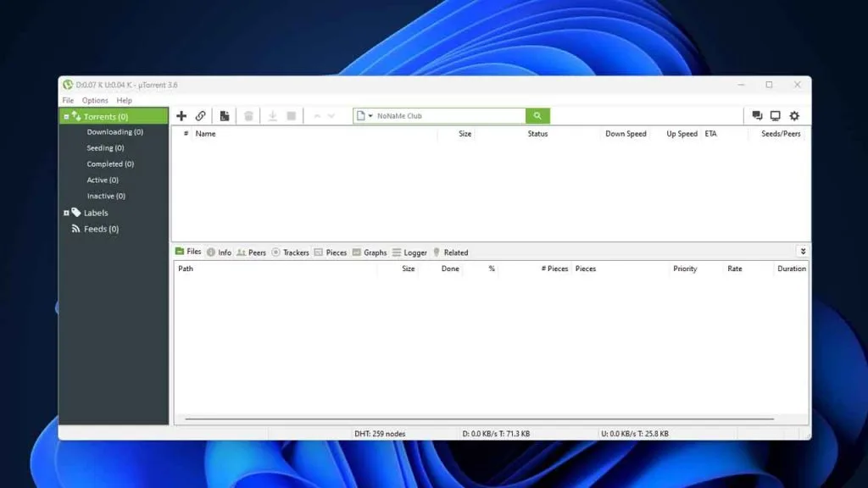Click the Add Torrent plus icon
The image size is (868, 488).
pos(181,115)
